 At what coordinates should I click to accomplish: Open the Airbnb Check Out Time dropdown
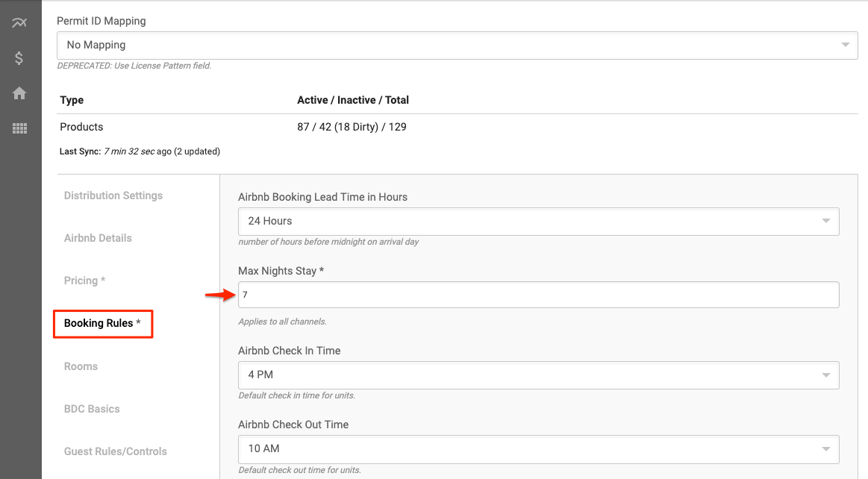539,449
